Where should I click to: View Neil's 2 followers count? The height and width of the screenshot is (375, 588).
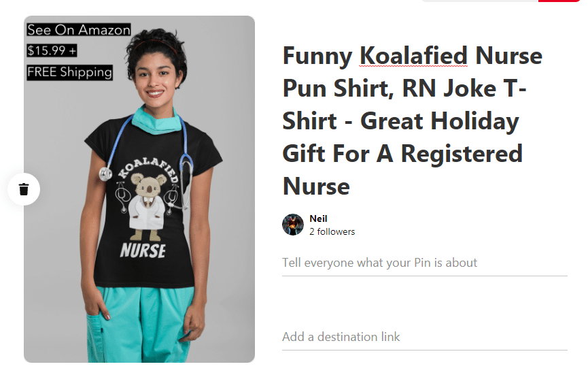tap(332, 231)
